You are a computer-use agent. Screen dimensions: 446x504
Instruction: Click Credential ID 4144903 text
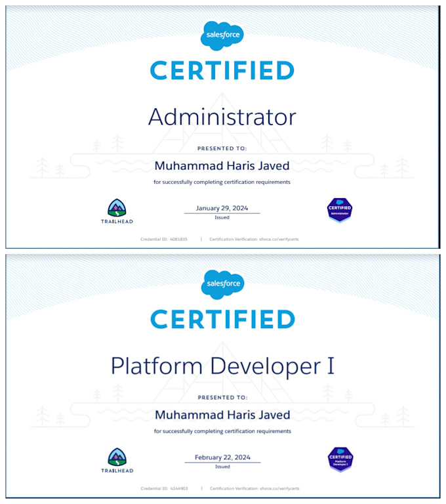point(164,488)
